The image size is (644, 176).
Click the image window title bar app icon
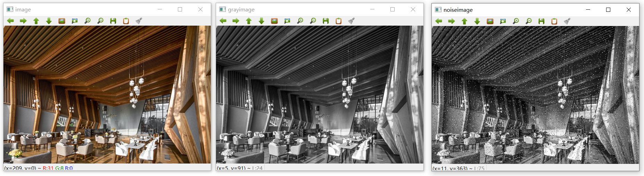(x=10, y=9)
